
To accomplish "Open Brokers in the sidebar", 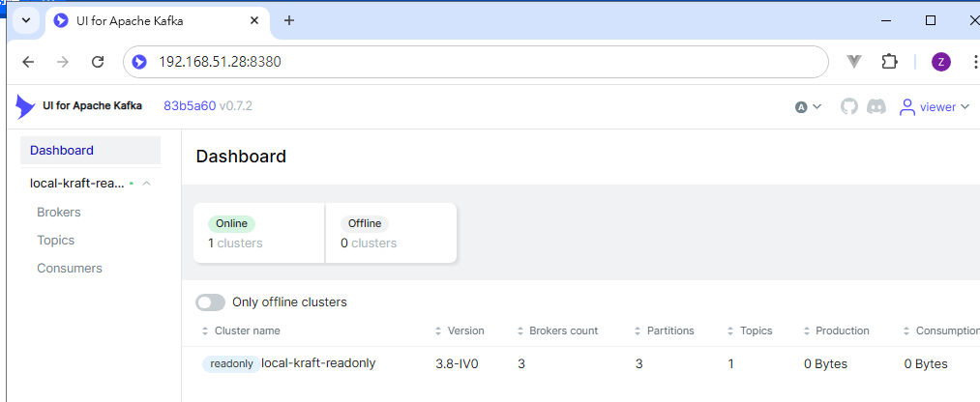I will pyautogui.click(x=59, y=212).
